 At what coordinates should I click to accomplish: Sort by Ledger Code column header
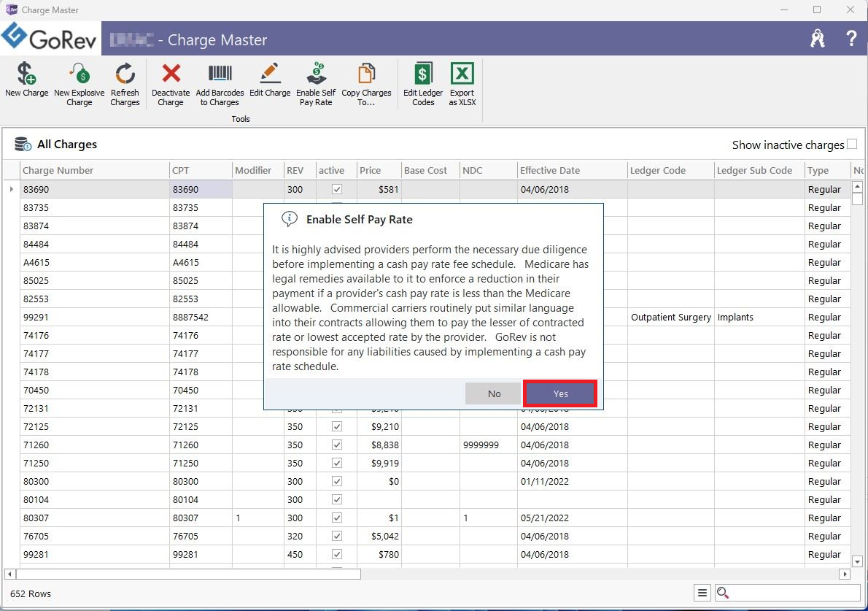671,170
